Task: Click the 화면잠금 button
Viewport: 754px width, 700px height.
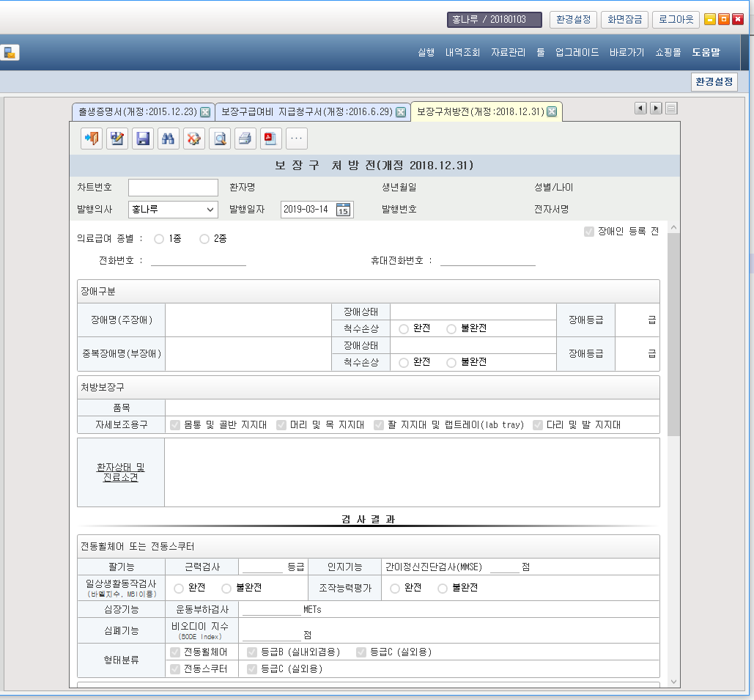Action: point(625,20)
